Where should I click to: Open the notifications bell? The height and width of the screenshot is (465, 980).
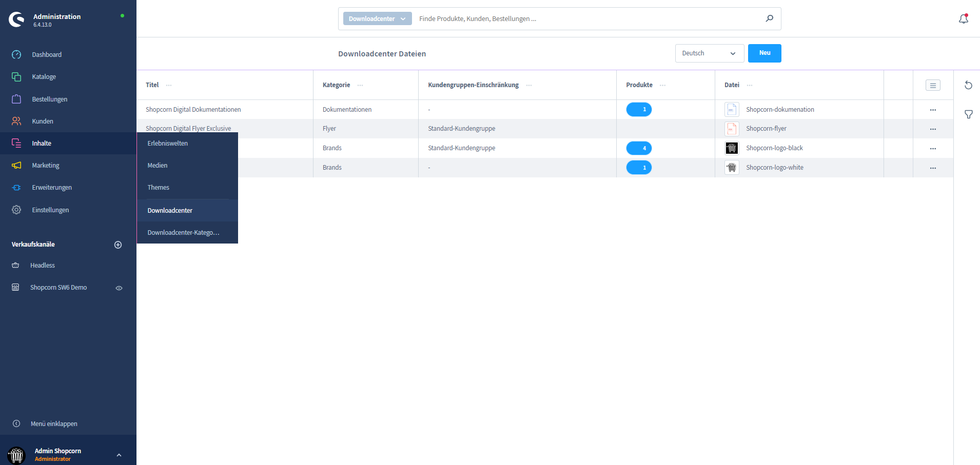click(x=964, y=18)
